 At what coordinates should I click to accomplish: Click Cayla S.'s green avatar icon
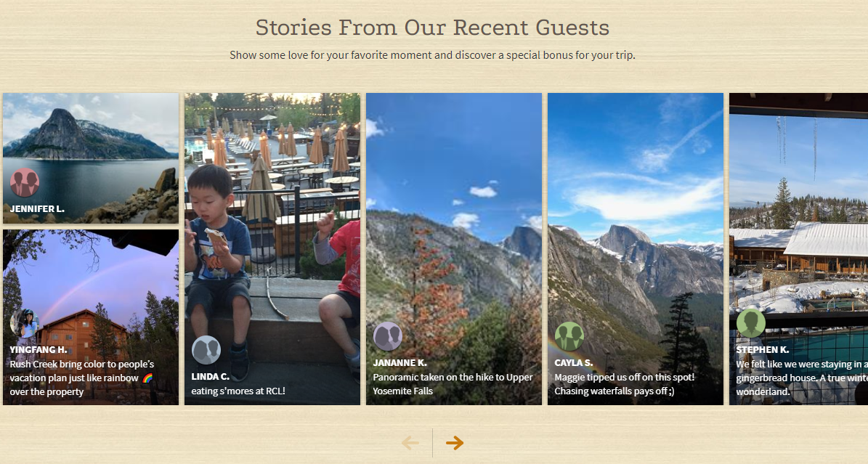569,336
